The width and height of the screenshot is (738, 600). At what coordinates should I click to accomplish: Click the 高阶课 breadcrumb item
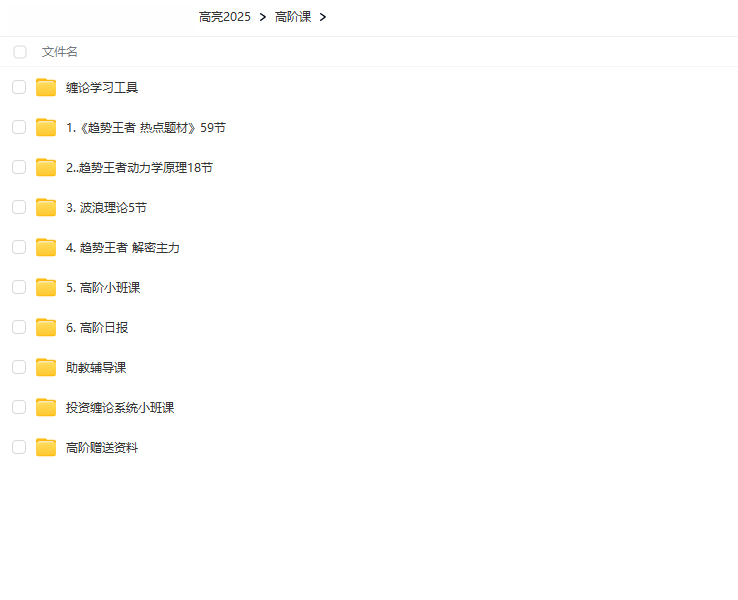click(293, 17)
